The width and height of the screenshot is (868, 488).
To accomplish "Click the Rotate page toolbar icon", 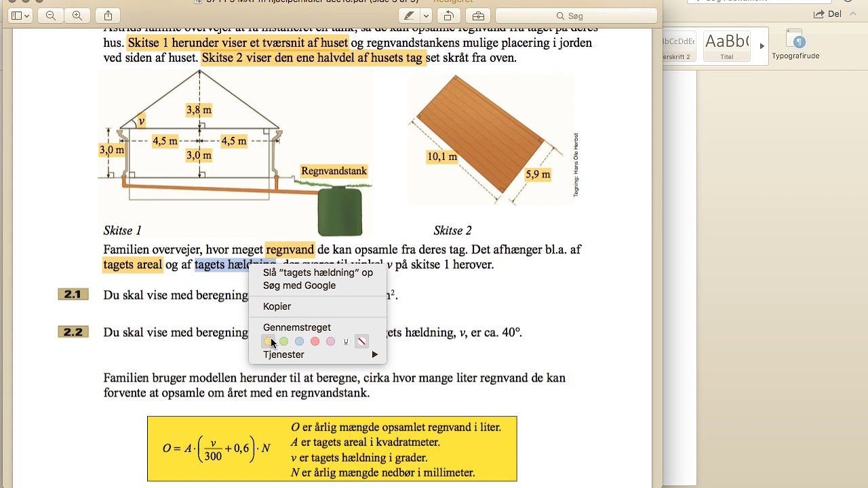I will 448,16.
